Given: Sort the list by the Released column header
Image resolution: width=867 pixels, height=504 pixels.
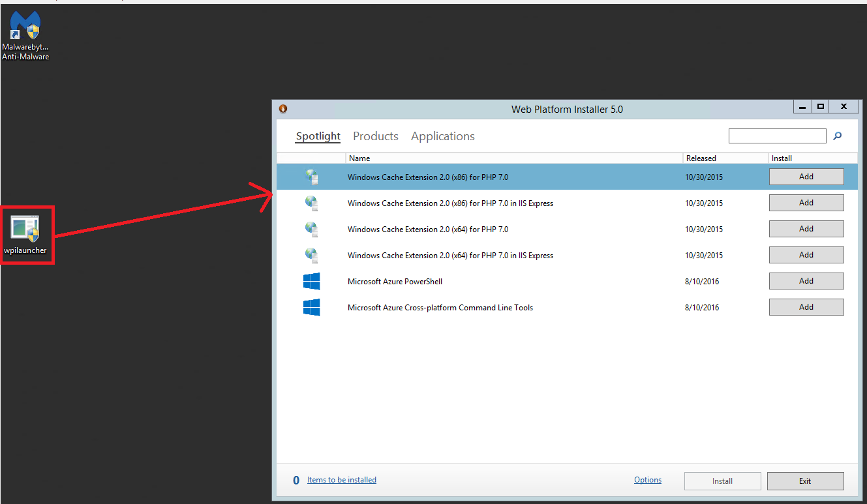Looking at the screenshot, I should [725, 158].
